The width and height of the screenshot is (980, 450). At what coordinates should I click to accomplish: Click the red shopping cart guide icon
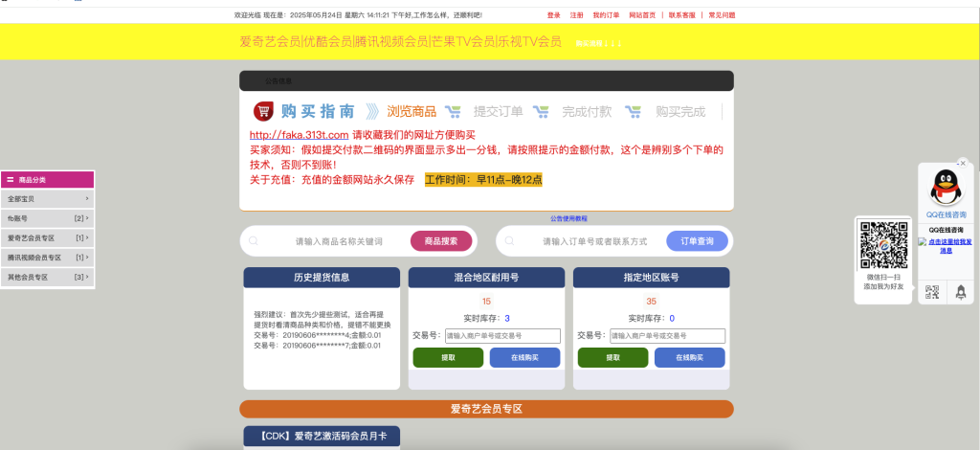pos(264,111)
